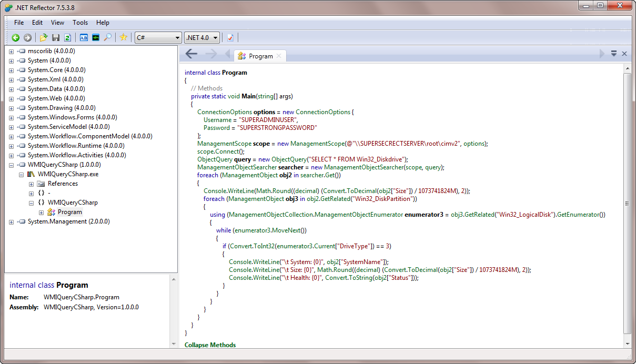Click the Collapse Methods link

pos(210,345)
